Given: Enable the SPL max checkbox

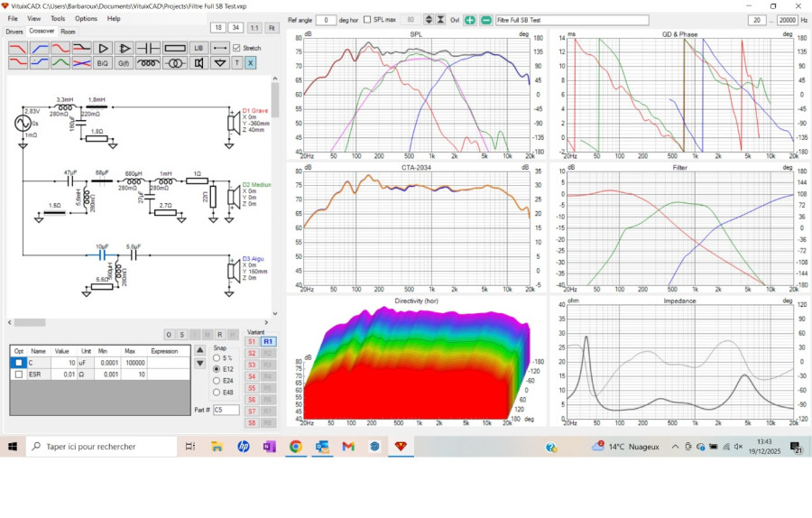Looking at the screenshot, I should 367,20.
